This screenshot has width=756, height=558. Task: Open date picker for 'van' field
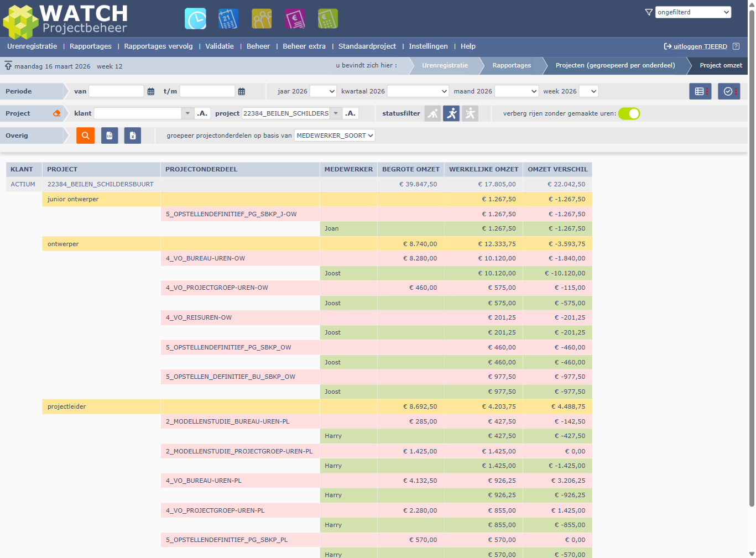(x=151, y=92)
